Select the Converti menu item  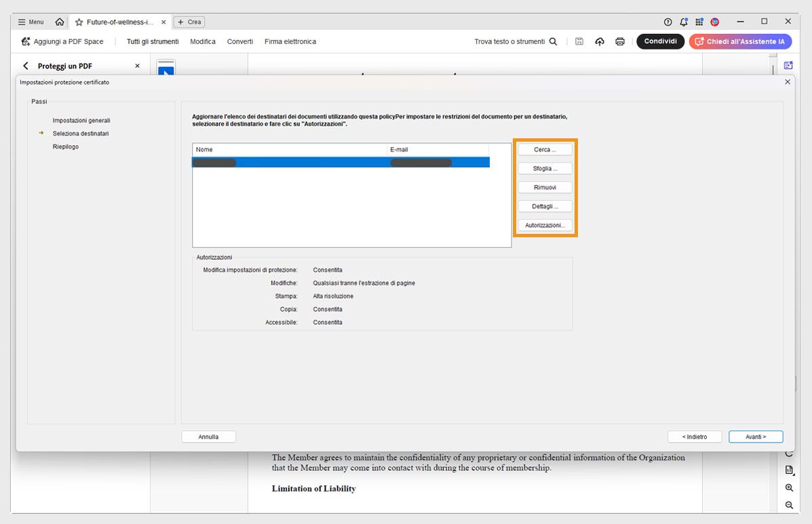point(239,41)
